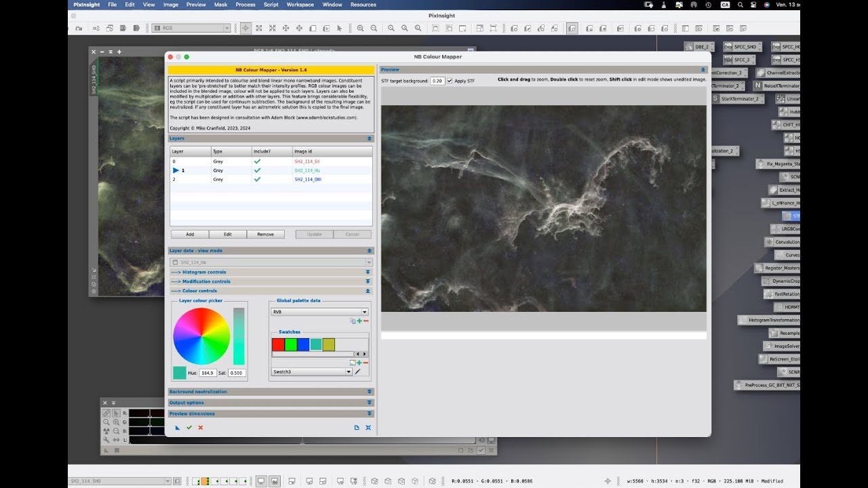Toggle the Apply STF checkbox
The height and width of the screenshot is (488, 868).
pyautogui.click(x=450, y=81)
